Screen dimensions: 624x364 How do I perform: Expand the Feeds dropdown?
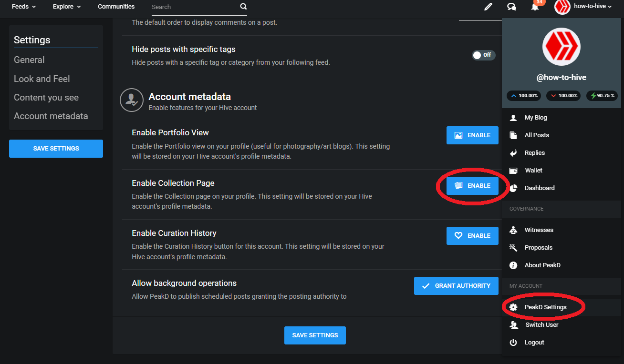coord(24,7)
